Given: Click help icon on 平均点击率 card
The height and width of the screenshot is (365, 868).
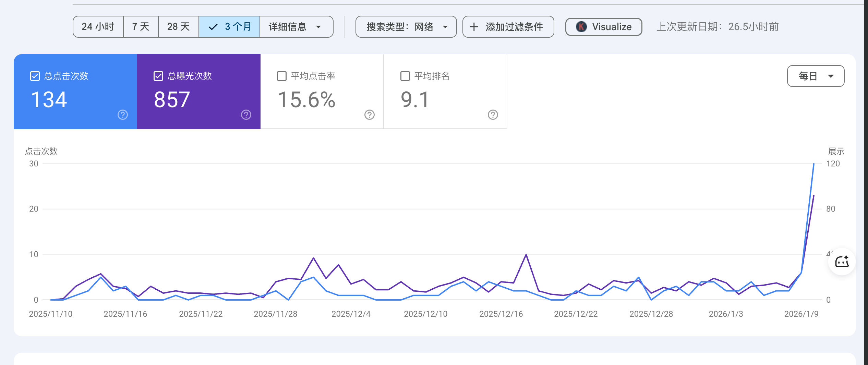Looking at the screenshot, I should [x=369, y=115].
